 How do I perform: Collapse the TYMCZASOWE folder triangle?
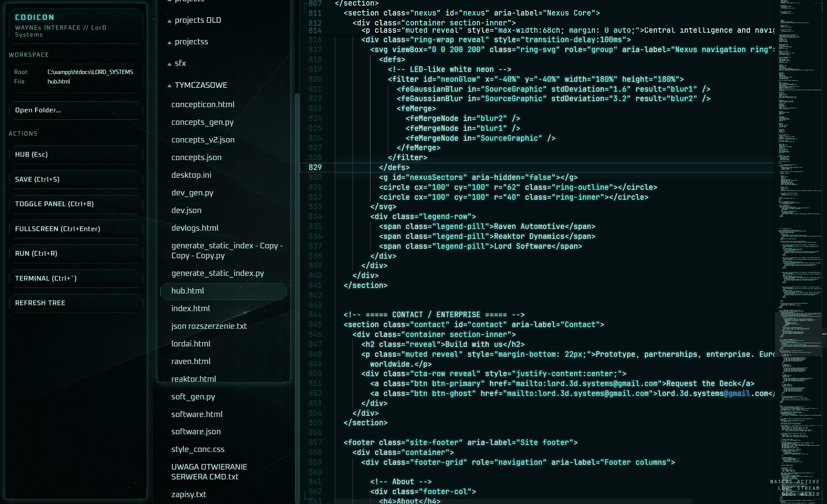[x=169, y=86]
